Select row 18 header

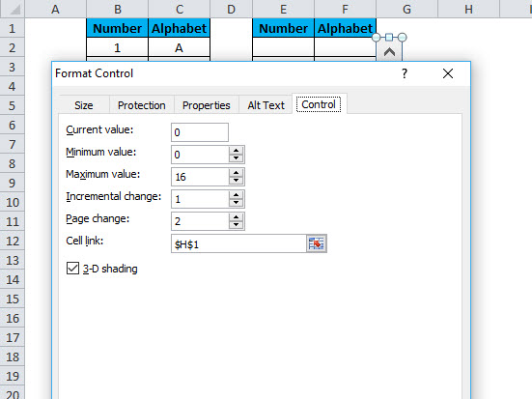coord(13,357)
